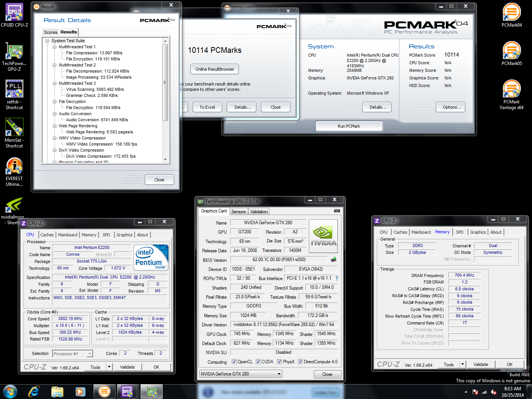This screenshot has height=399, width=532.
Task: Open Tools dropdown arrow in right CPU-Z
Action: (x=462, y=364)
